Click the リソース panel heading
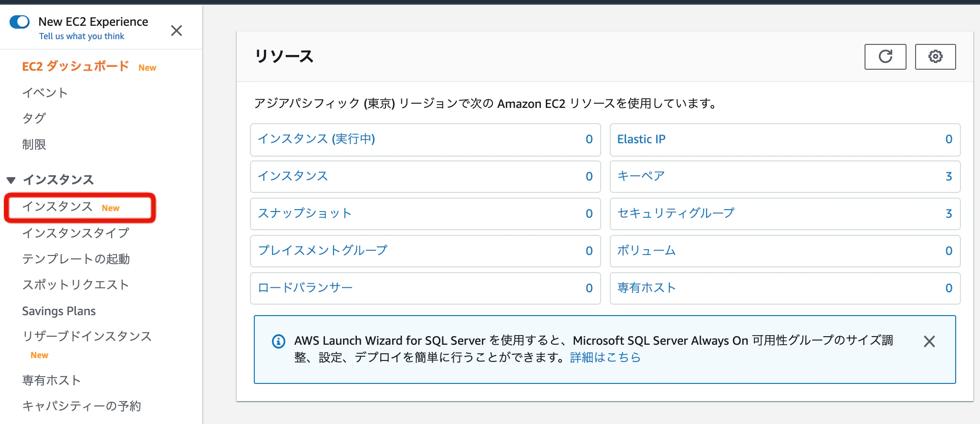Image resolution: width=980 pixels, height=424 pixels. (284, 56)
